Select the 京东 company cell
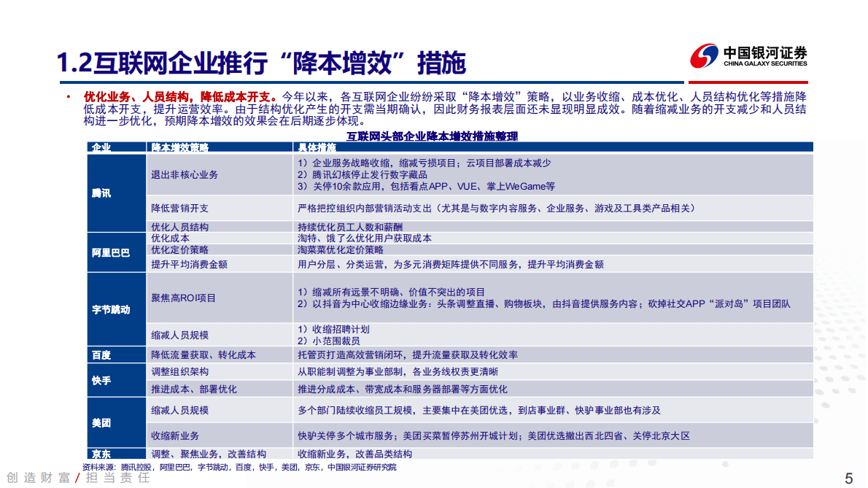 [103, 455]
